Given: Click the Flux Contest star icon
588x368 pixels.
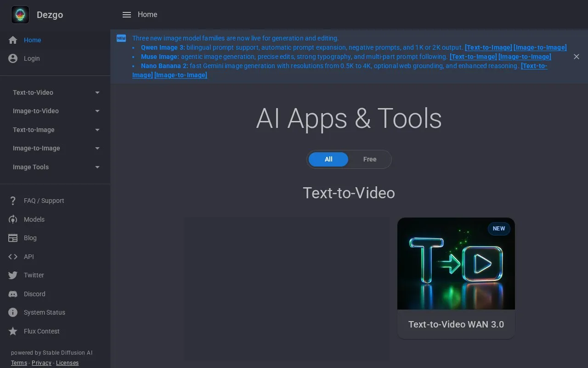Looking at the screenshot, I should point(13,331).
